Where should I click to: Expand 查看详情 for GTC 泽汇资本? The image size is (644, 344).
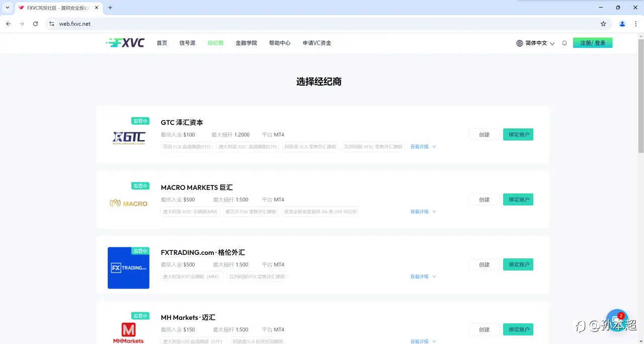coord(423,147)
